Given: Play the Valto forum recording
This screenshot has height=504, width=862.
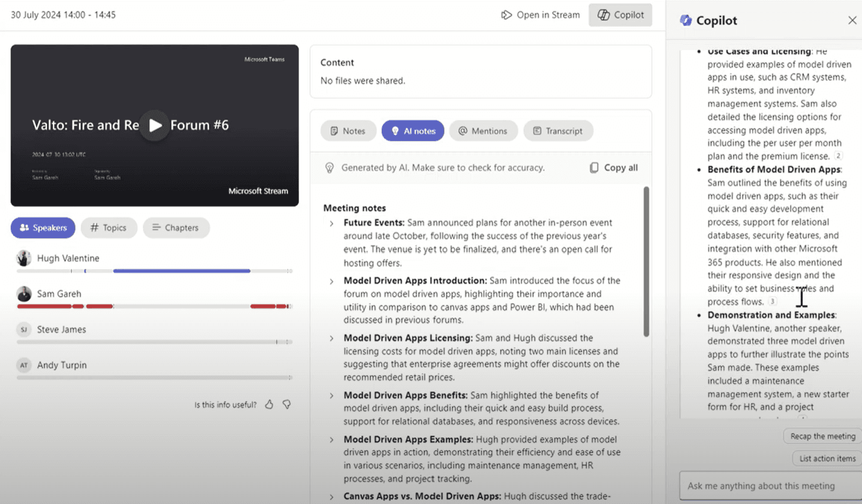Looking at the screenshot, I should pos(155,125).
